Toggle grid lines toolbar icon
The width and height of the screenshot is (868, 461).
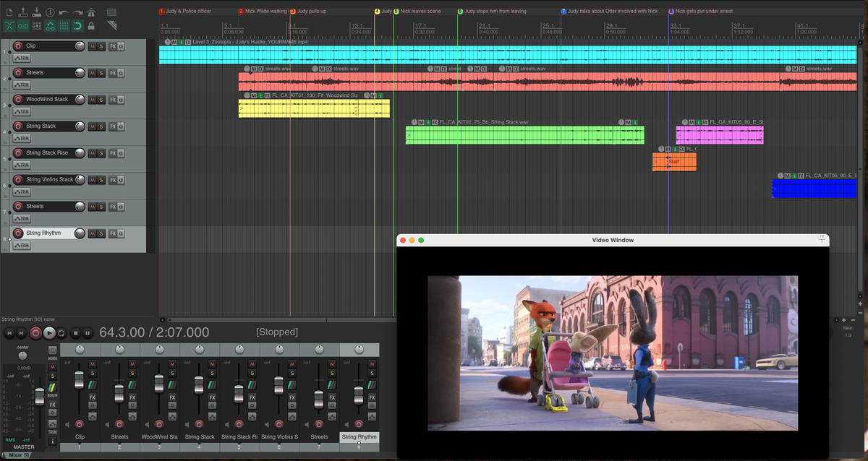(64, 26)
